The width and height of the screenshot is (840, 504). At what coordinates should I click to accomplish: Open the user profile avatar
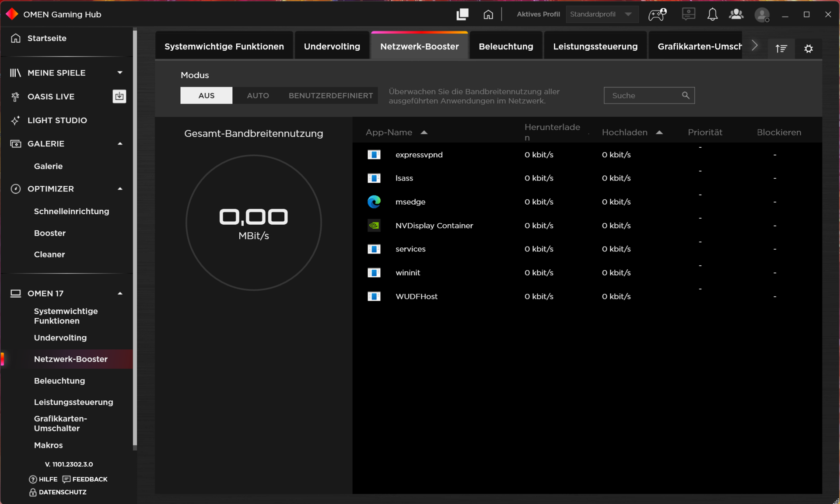click(x=762, y=15)
